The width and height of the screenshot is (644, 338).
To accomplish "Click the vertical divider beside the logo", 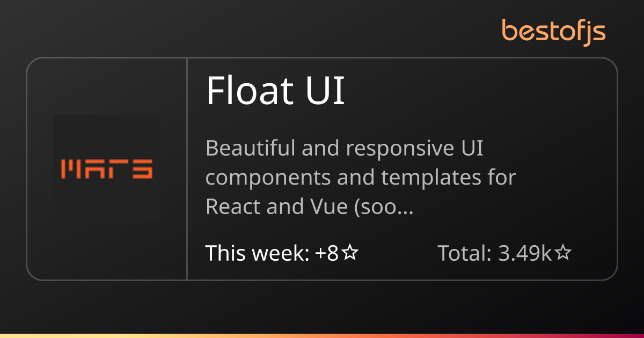I will coord(187,168).
